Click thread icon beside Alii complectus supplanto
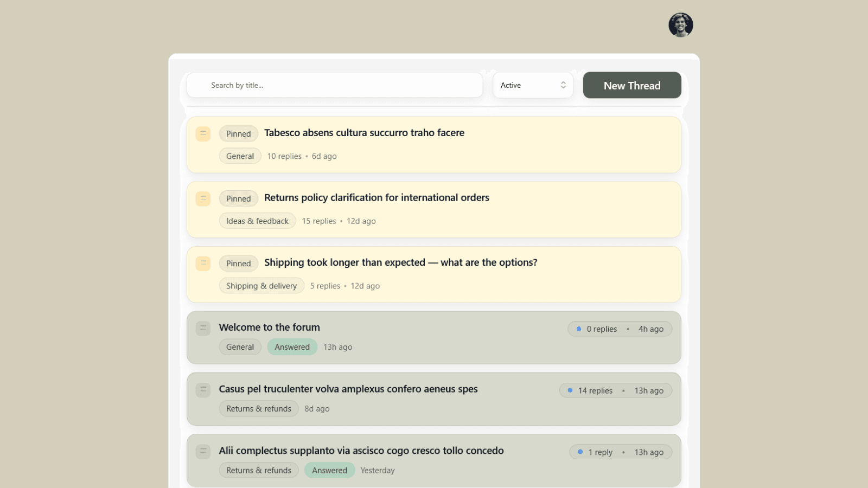This screenshot has width=868, height=488. point(203,451)
